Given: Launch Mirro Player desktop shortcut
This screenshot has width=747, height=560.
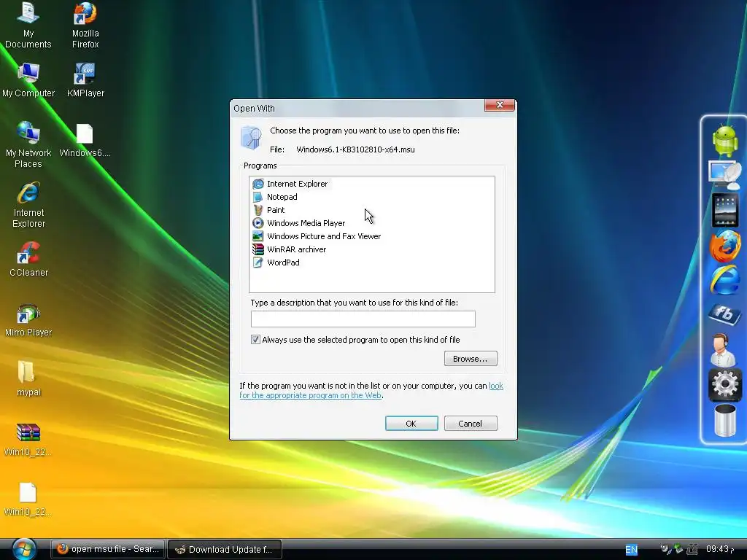Looking at the screenshot, I should [x=28, y=319].
